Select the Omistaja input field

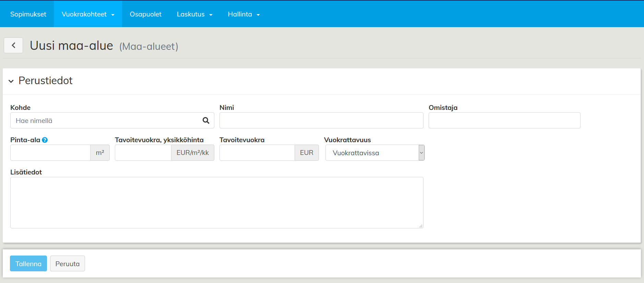pos(504,121)
